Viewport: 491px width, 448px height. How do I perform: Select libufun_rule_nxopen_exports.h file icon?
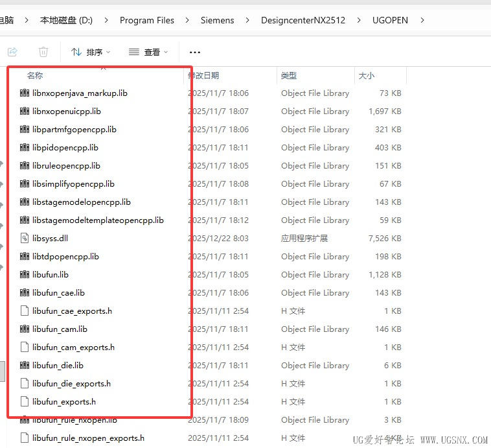[x=25, y=438]
